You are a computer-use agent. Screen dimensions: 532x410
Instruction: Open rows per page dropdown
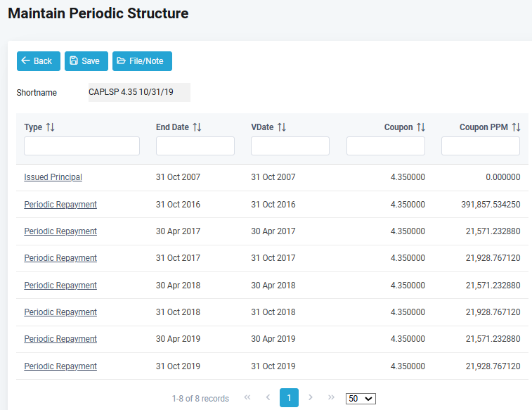(361, 399)
